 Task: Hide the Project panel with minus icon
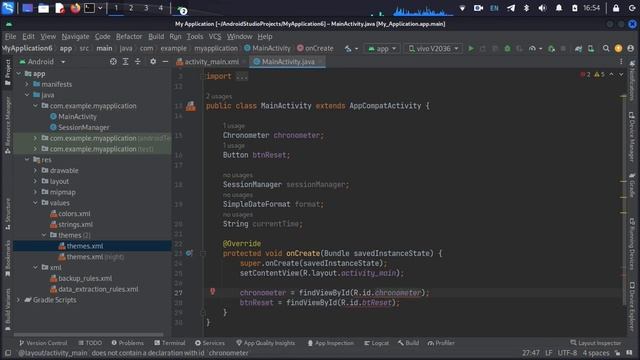coord(165,62)
